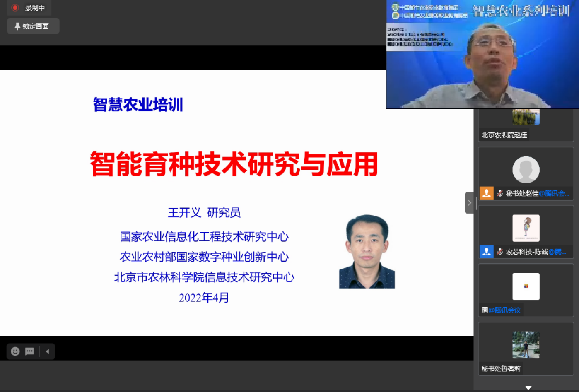Image resolution: width=579 pixels, height=392 pixels.
Task: Open the emoji reactions smiley icon
Action: click(15, 351)
